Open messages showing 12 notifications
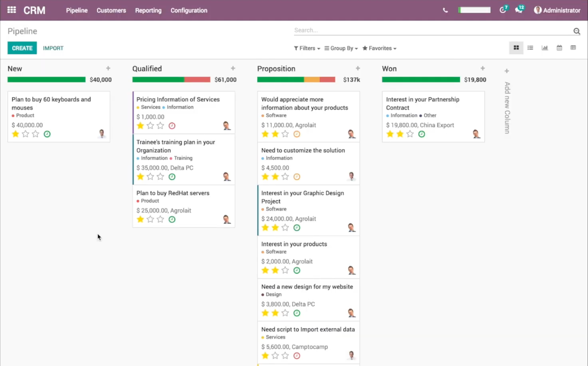 [x=519, y=10]
